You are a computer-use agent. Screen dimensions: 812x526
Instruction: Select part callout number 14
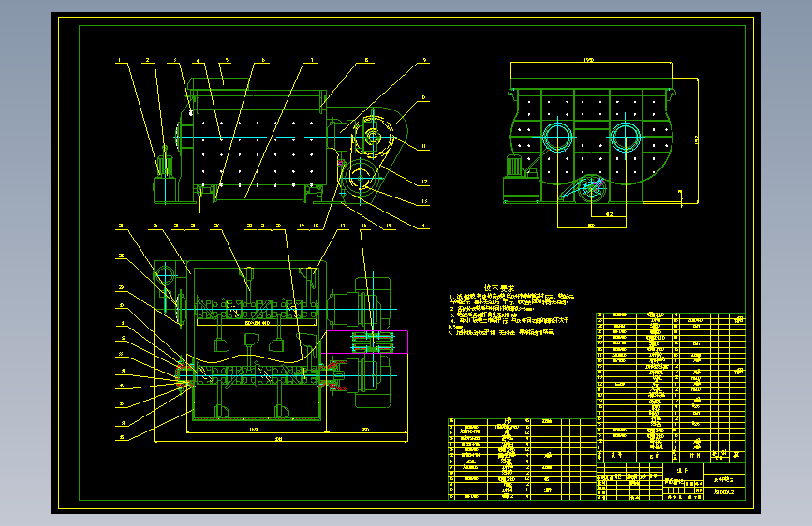coord(422,226)
